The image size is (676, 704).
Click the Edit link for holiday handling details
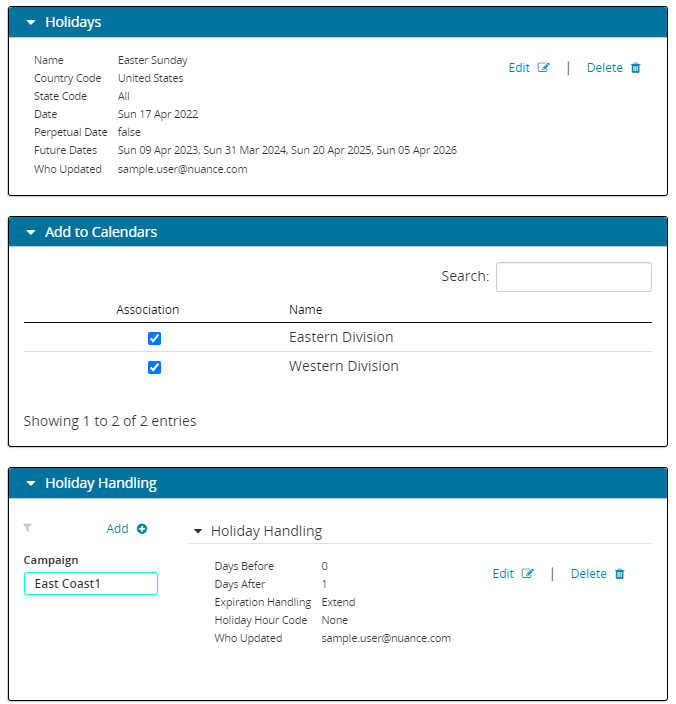[x=503, y=574]
